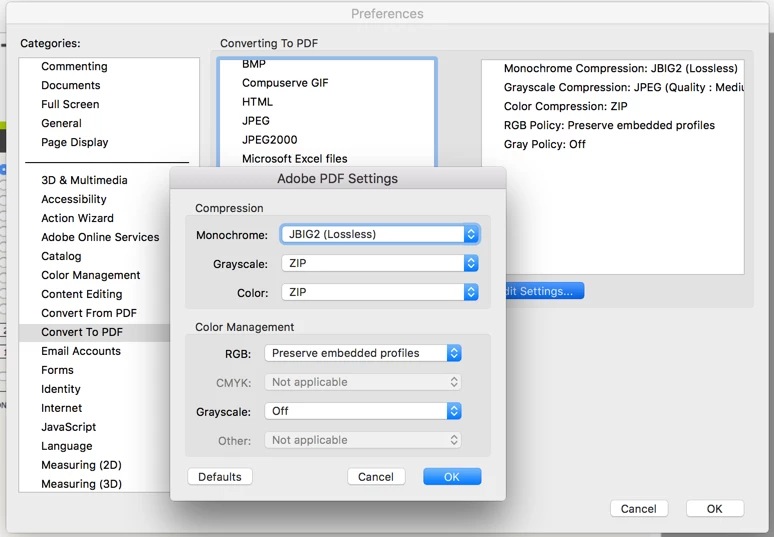The height and width of the screenshot is (537, 774).
Task: Select the Catalog category
Action: pyautogui.click(x=61, y=256)
